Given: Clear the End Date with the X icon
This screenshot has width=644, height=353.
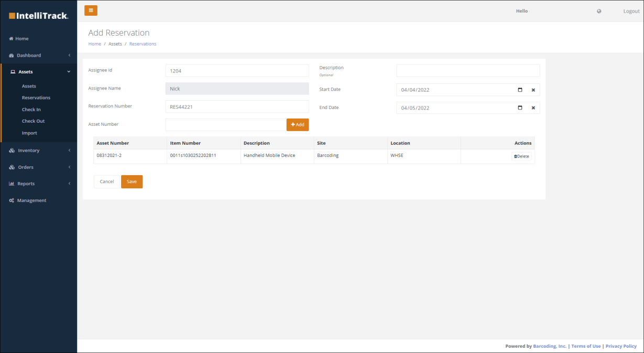Looking at the screenshot, I should pos(533,108).
